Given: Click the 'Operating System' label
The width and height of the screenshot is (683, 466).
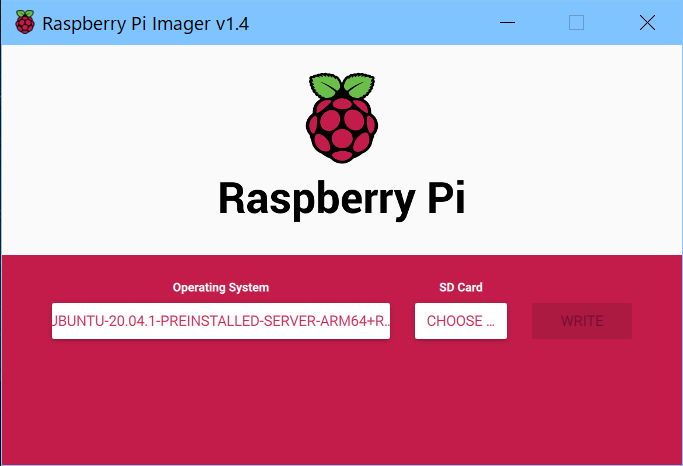Looking at the screenshot, I should click(x=221, y=287).
